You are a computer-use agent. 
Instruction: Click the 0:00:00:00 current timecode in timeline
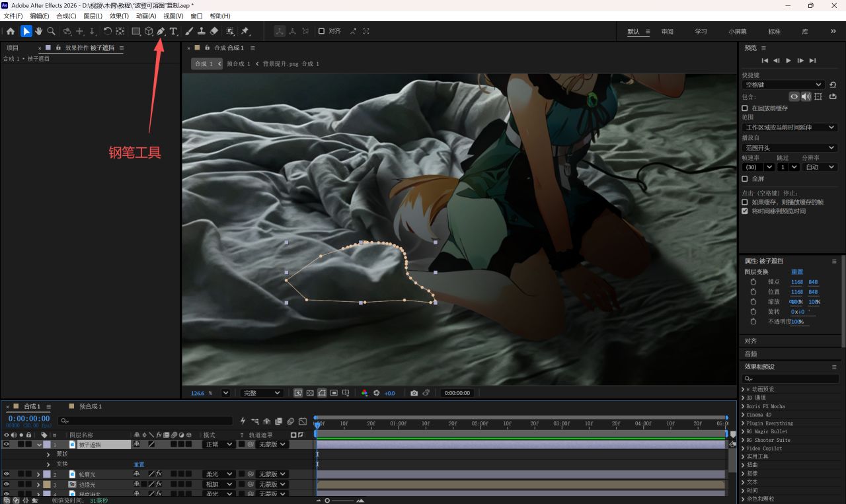(x=29, y=419)
